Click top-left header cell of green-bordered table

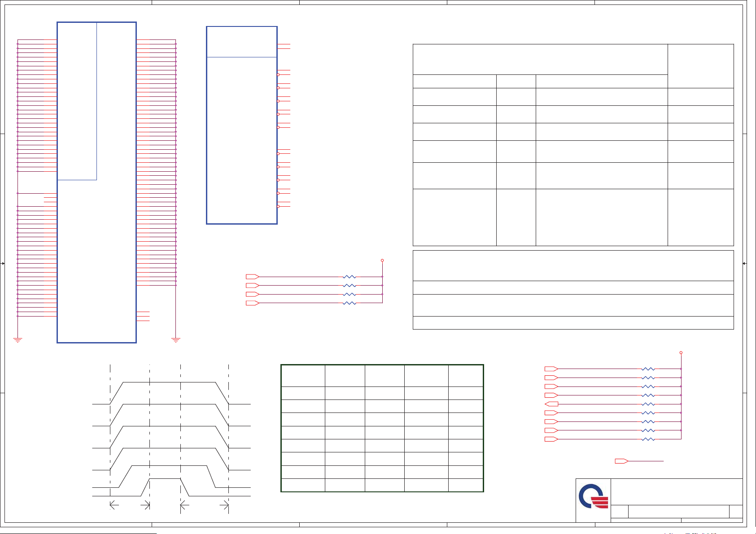pos(303,376)
